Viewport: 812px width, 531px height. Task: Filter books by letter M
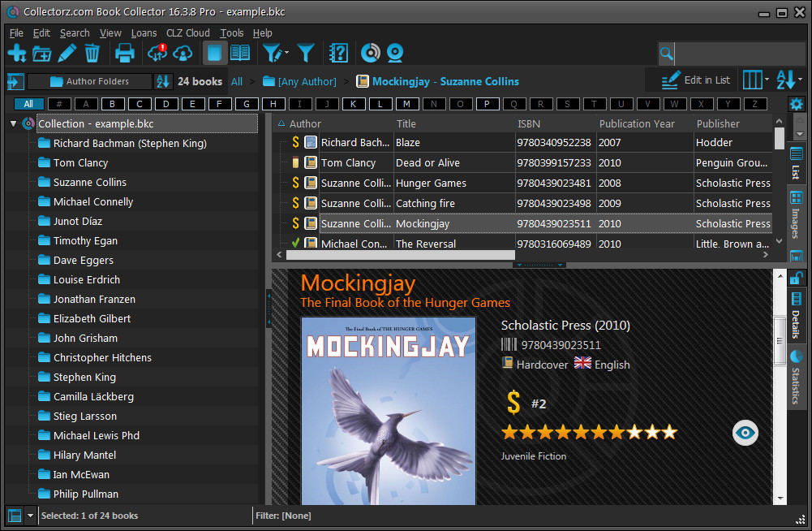point(406,104)
